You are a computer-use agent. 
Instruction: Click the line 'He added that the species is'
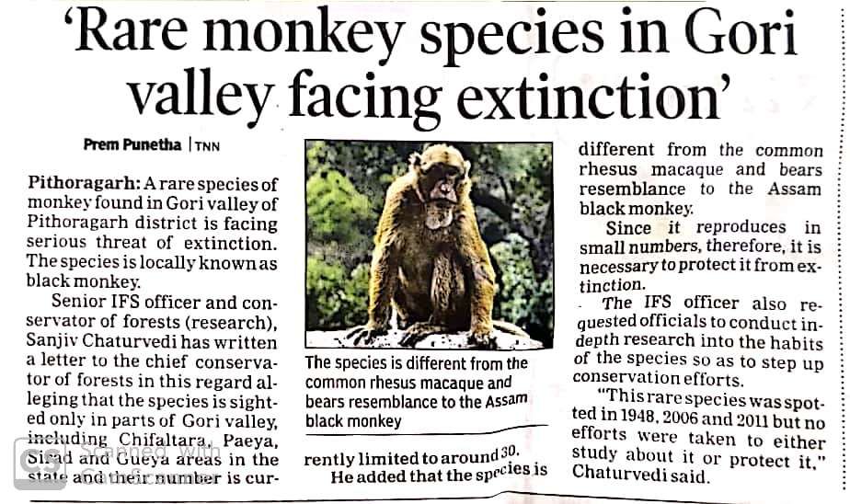tap(439, 473)
